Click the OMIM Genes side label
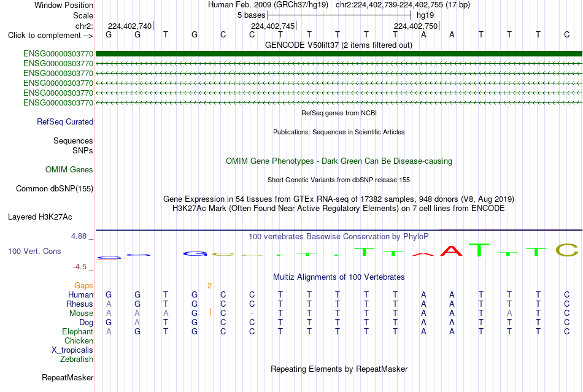Image resolution: width=583 pixels, height=392 pixels. pyautogui.click(x=69, y=170)
